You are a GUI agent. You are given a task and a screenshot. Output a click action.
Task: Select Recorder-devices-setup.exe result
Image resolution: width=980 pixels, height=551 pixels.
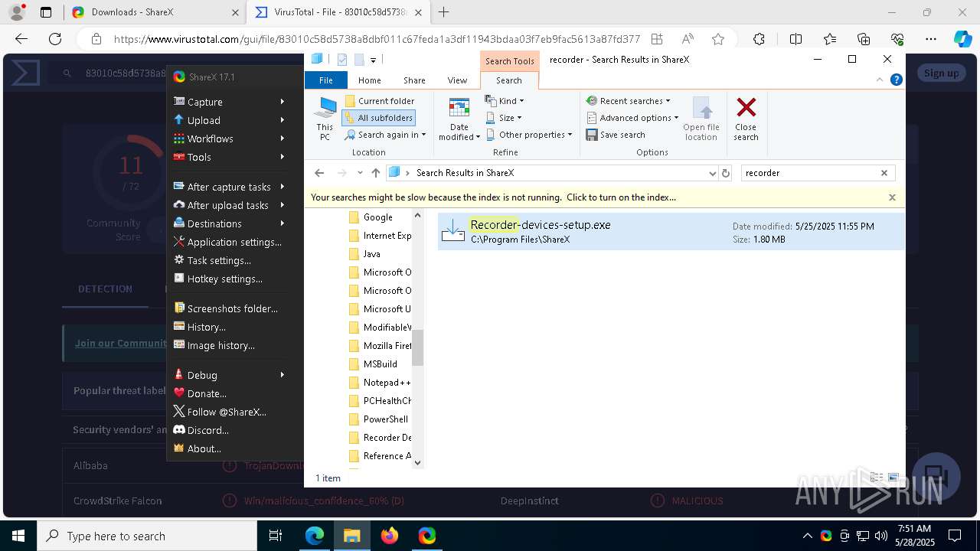pyautogui.click(x=671, y=232)
